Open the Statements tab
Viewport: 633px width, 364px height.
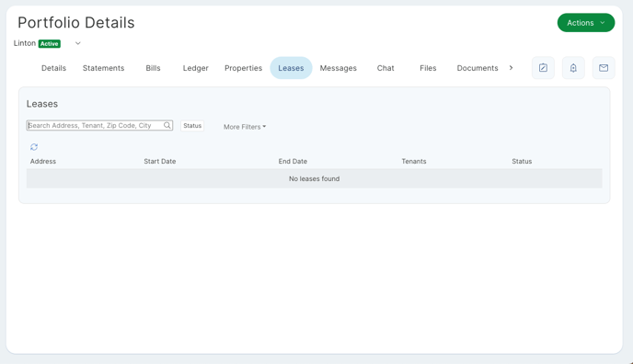pos(103,68)
